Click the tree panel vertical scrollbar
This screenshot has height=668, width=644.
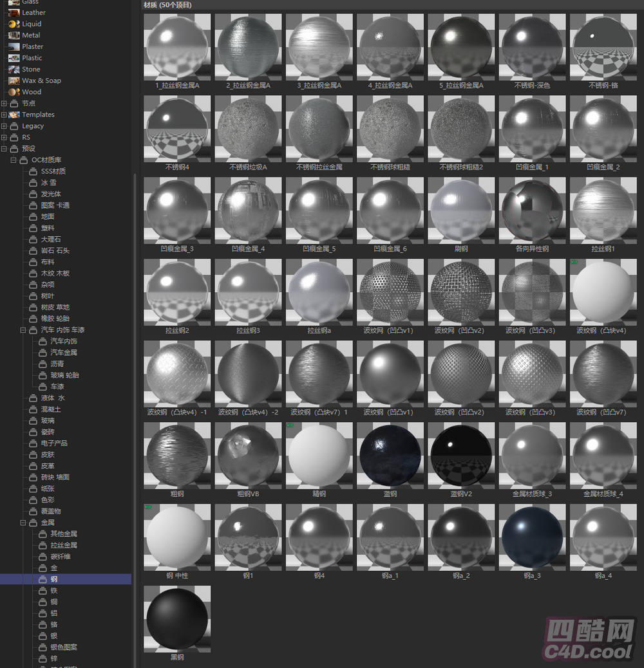tap(135, 386)
